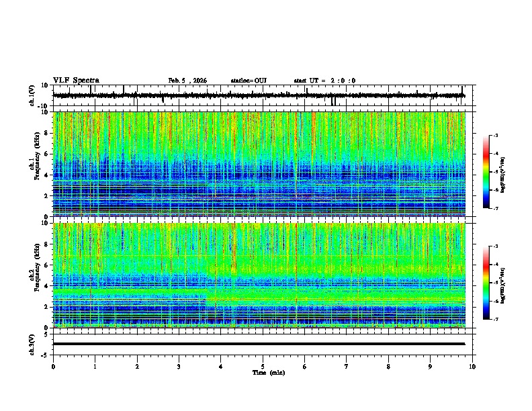Click inside the ch.1 voltage waveform panel

[x=263, y=95]
